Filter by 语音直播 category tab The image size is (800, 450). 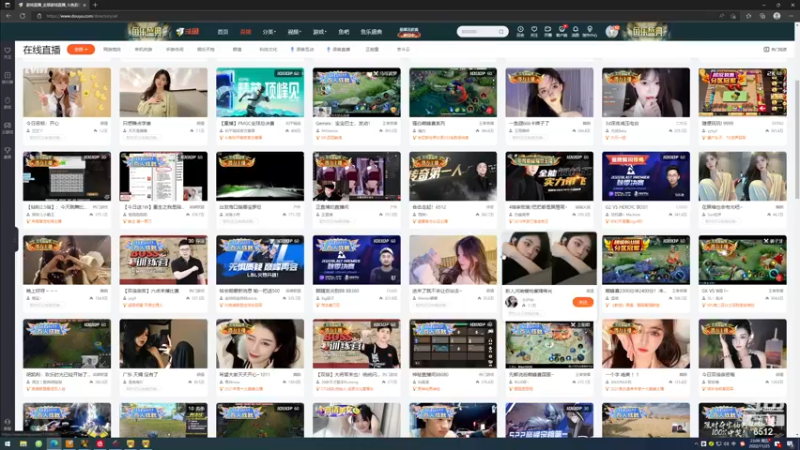coord(339,49)
